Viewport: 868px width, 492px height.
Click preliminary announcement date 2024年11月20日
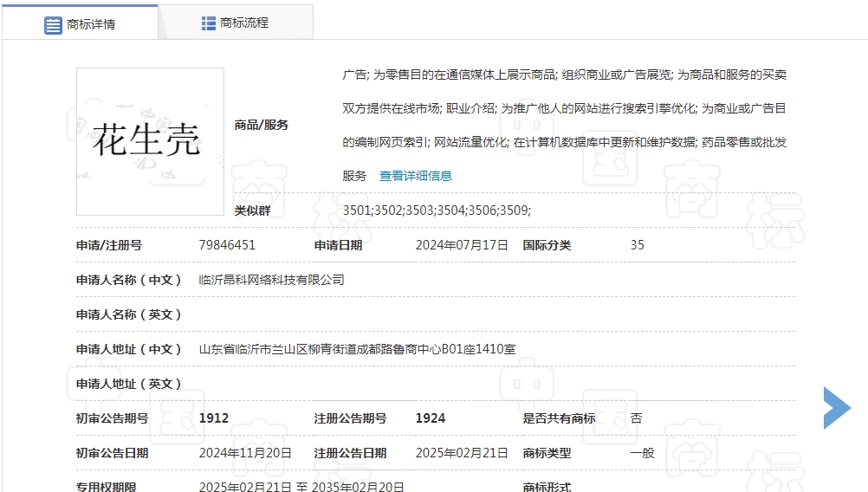(245, 453)
